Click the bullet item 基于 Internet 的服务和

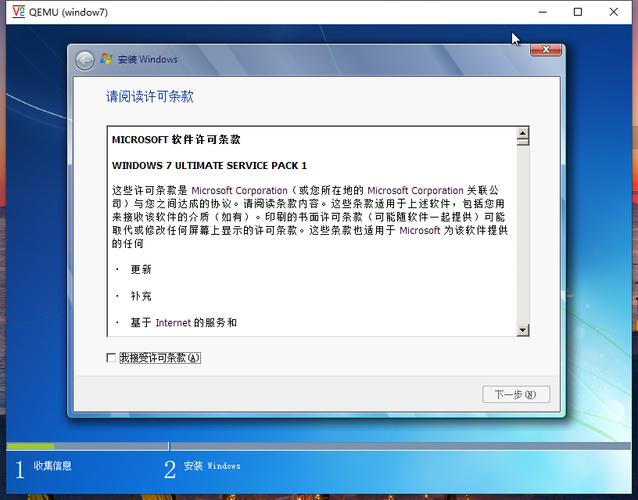click(184, 323)
